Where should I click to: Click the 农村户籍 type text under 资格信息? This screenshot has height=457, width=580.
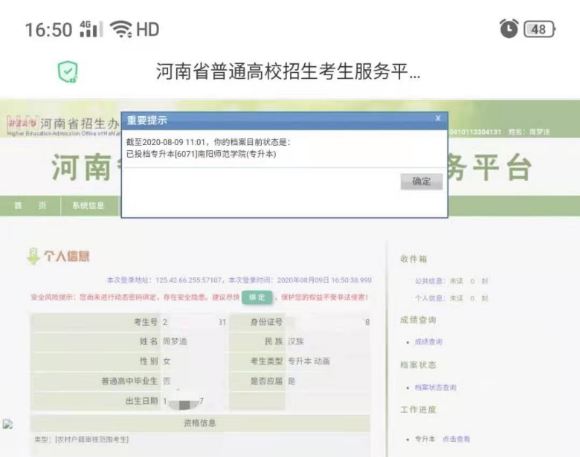[x=81, y=439]
